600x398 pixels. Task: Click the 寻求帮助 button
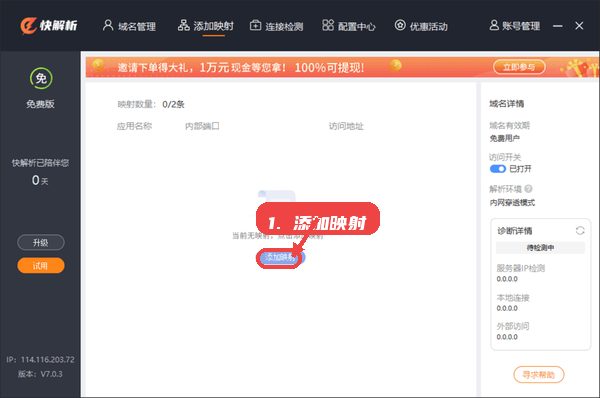538,375
